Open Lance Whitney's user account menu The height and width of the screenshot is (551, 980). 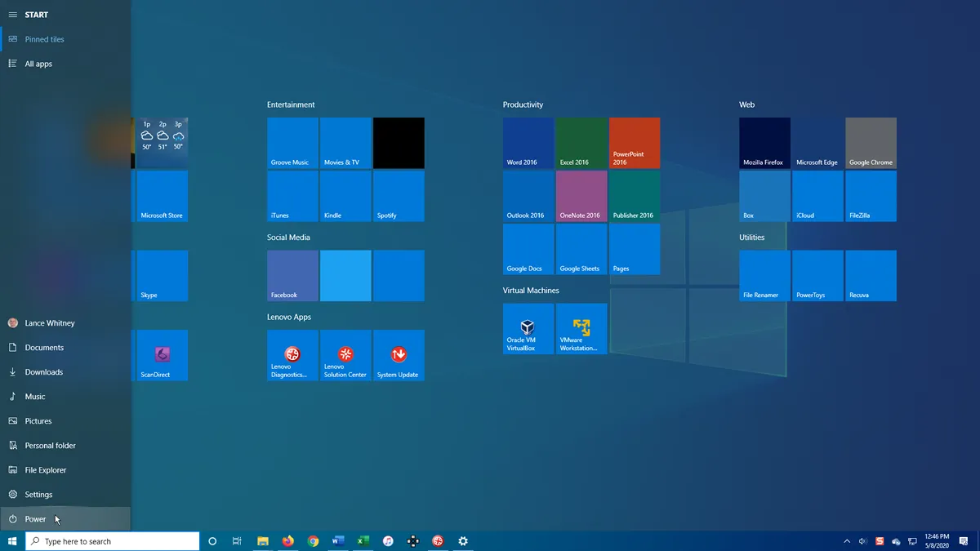coord(65,323)
